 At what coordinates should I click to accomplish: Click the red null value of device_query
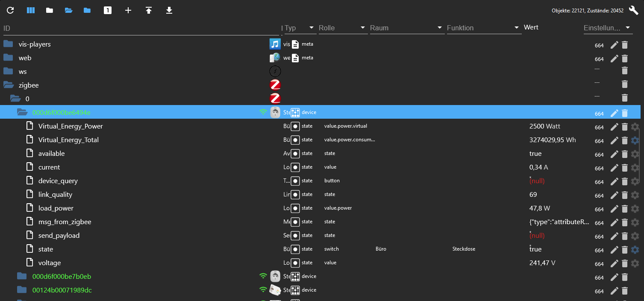[537, 181]
